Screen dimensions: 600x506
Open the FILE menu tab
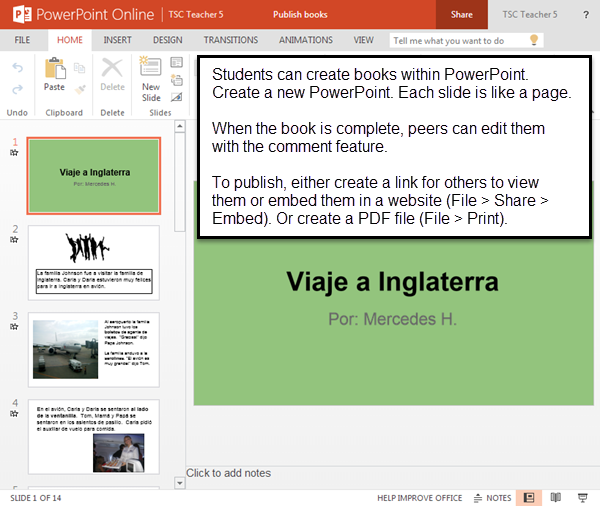(22, 40)
